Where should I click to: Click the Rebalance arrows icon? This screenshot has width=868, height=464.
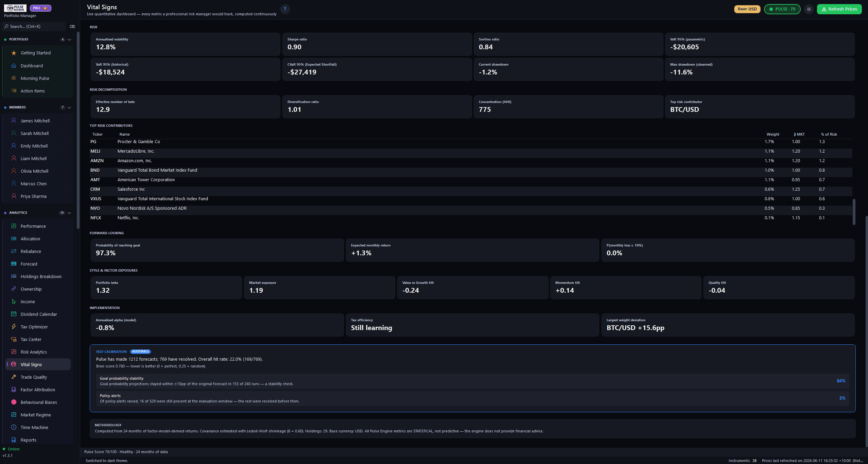tap(14, 251)
